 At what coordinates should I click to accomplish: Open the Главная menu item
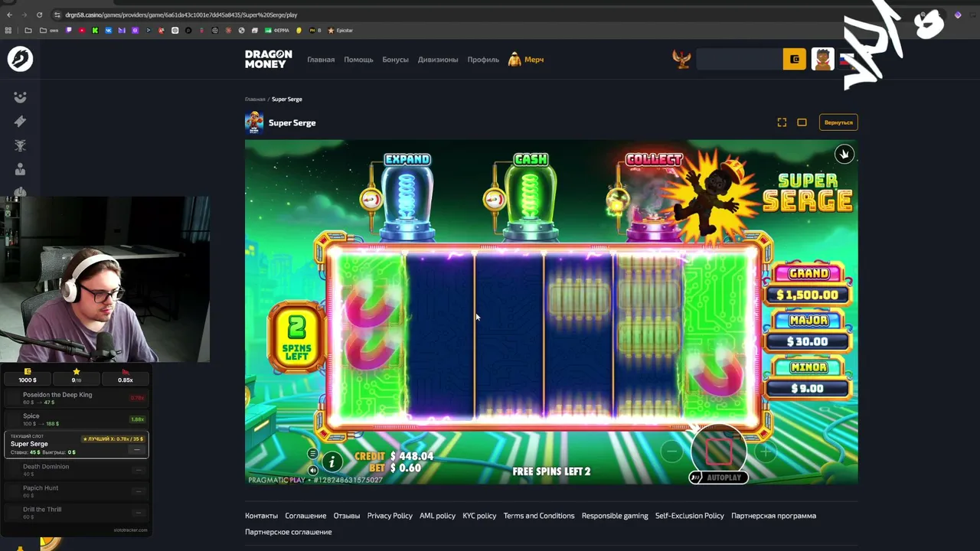pos(321,60)
